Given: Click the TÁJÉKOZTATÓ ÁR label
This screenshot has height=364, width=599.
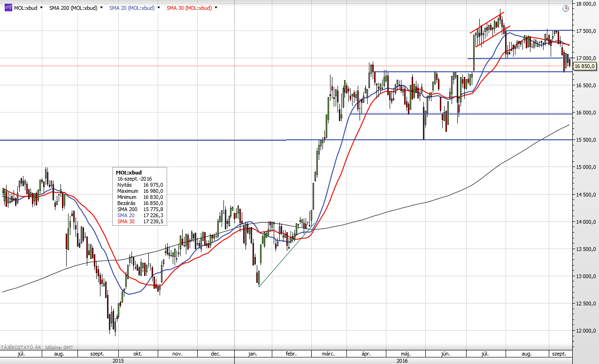Looking at the screenshot, I should click(21, 347).
